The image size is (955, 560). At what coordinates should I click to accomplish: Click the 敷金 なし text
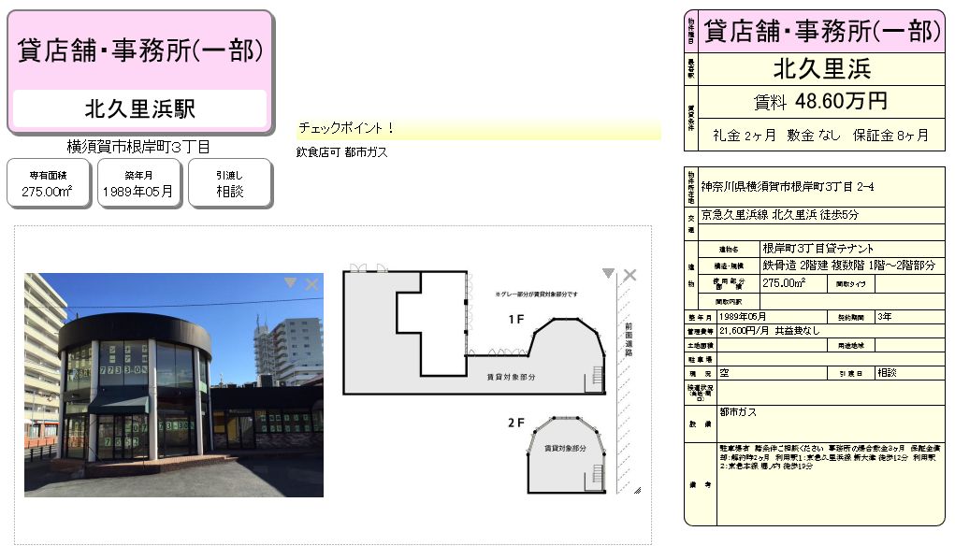(x=813, y=136)
